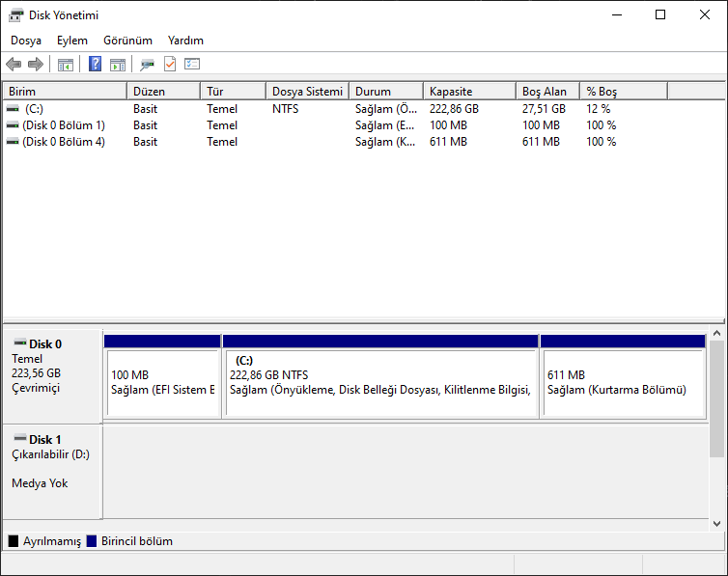Click the NTFS file system cell

point(285,108)
